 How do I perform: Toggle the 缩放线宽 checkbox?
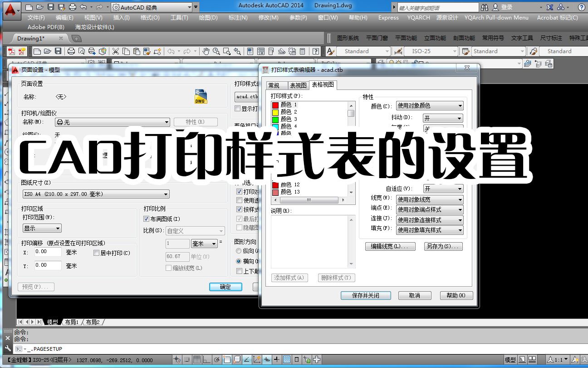tap(169, 268)
